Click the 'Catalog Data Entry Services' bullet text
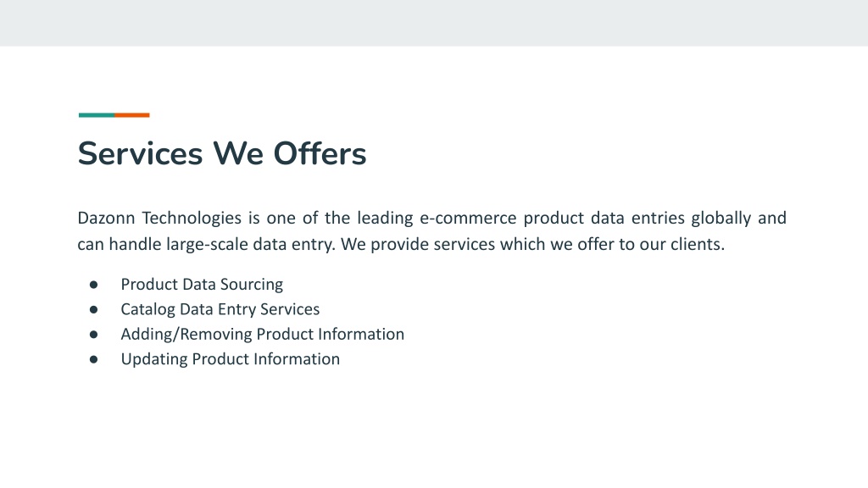Screen dimensions: 868x488 [220, 309]
